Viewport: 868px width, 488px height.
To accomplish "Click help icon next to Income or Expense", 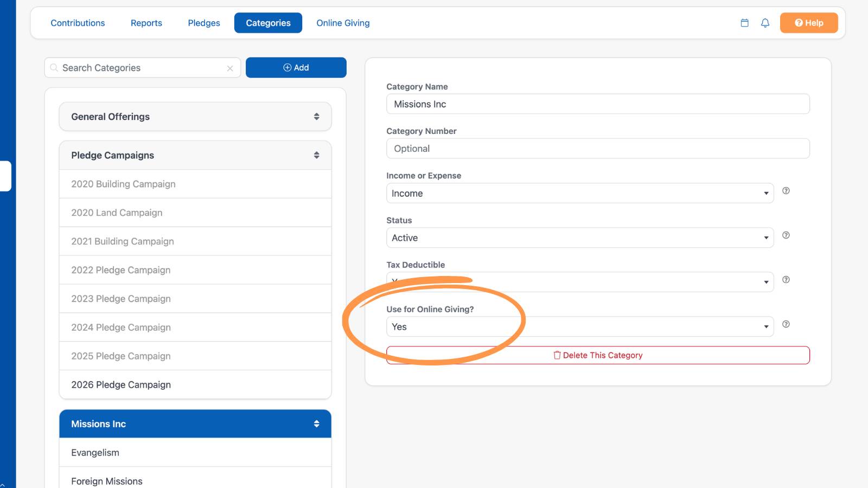I will 786,191.
